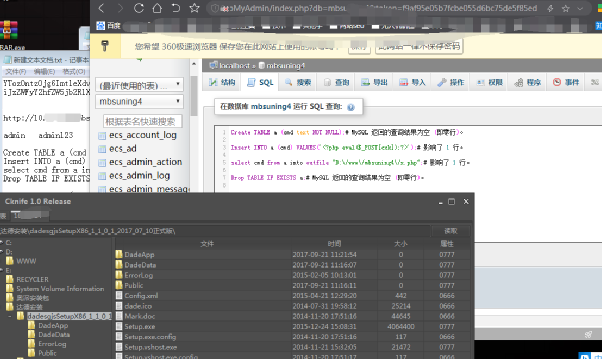Open Notepad 格式(O) menu

[x=74, y=72]
